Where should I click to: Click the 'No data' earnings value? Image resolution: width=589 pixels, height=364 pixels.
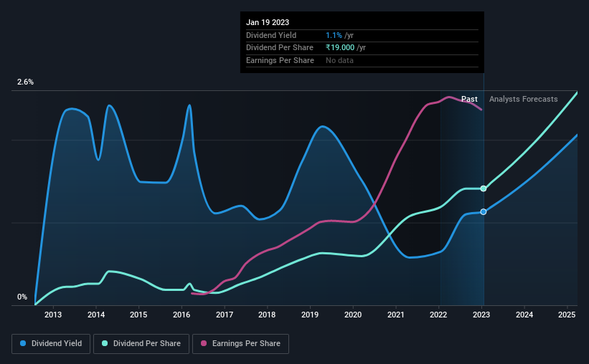339,60
